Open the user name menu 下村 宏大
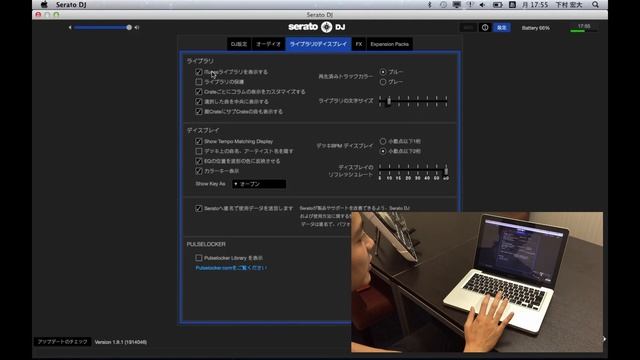Image resolution: width=640 pixels, height=360 pixels. pyautogui.click(x=569, y=4)
